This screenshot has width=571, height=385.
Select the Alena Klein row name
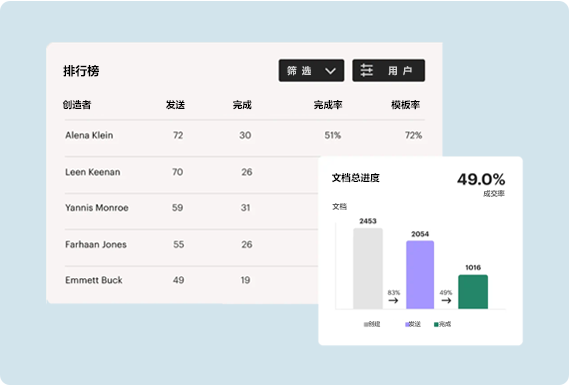[89, 135]
